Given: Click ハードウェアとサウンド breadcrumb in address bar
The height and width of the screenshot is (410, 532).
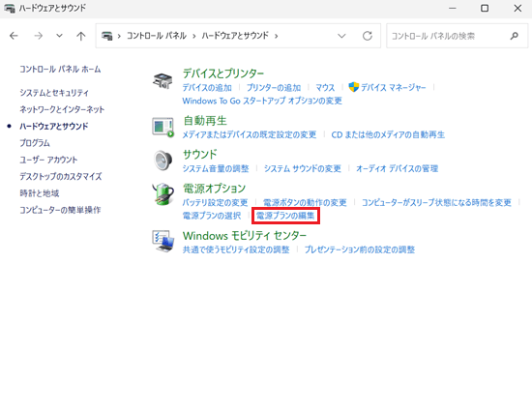Looking at the screenshot, I should pyautogui.click(x=235, y=36).
